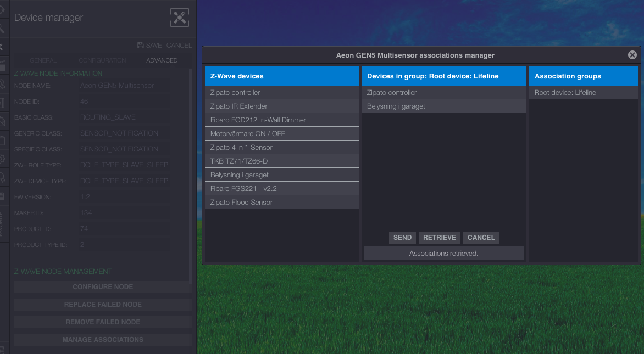Click the Z-Wave Node Management heading

point(63,272)
